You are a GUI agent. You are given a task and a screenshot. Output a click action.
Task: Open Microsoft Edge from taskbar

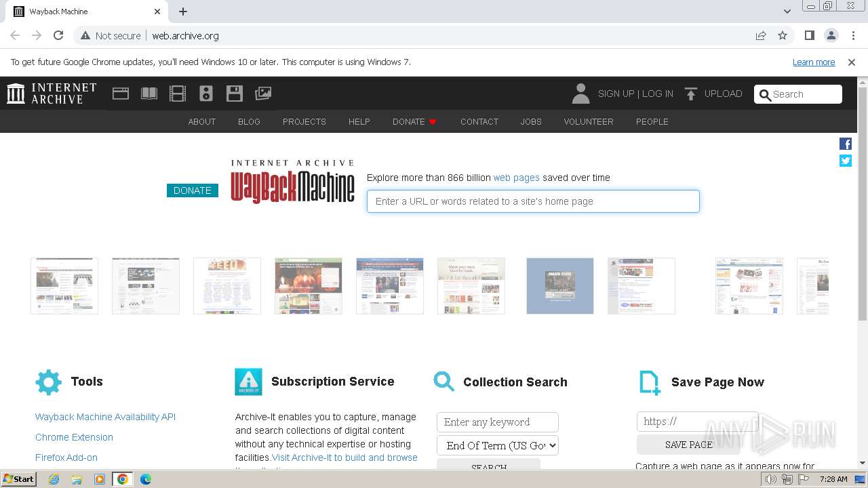145,479
